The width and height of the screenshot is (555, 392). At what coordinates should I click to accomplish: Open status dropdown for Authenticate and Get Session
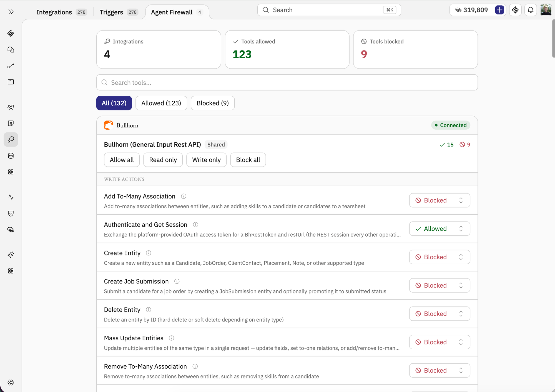440,228
